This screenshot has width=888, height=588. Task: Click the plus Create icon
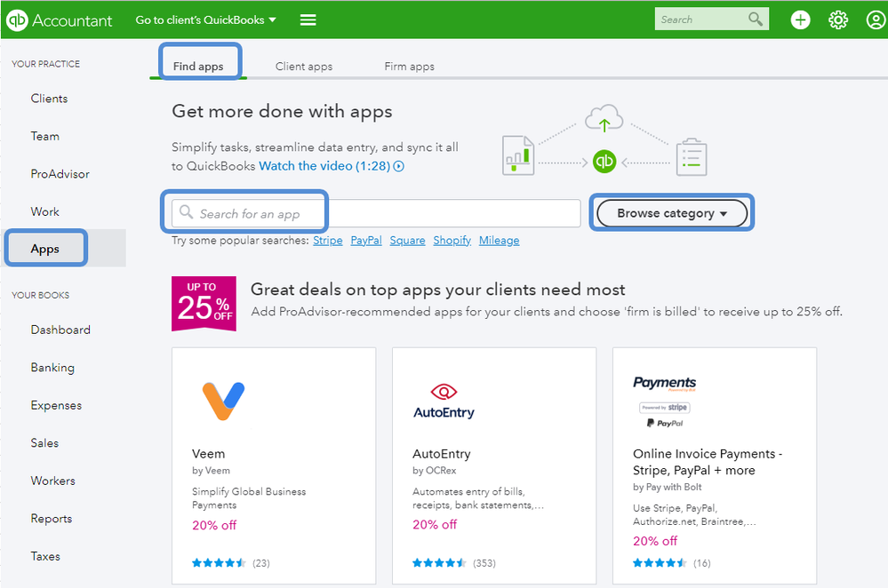pos(800,20)
